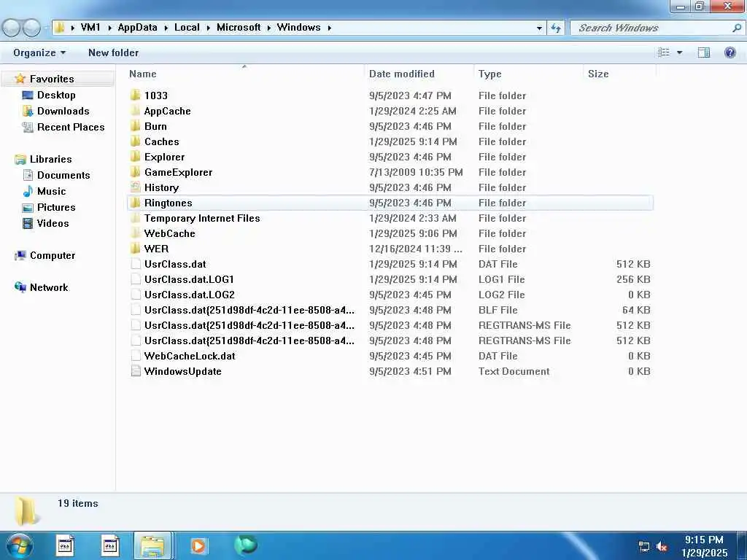Click the Change your view icon

click(664, 52)
